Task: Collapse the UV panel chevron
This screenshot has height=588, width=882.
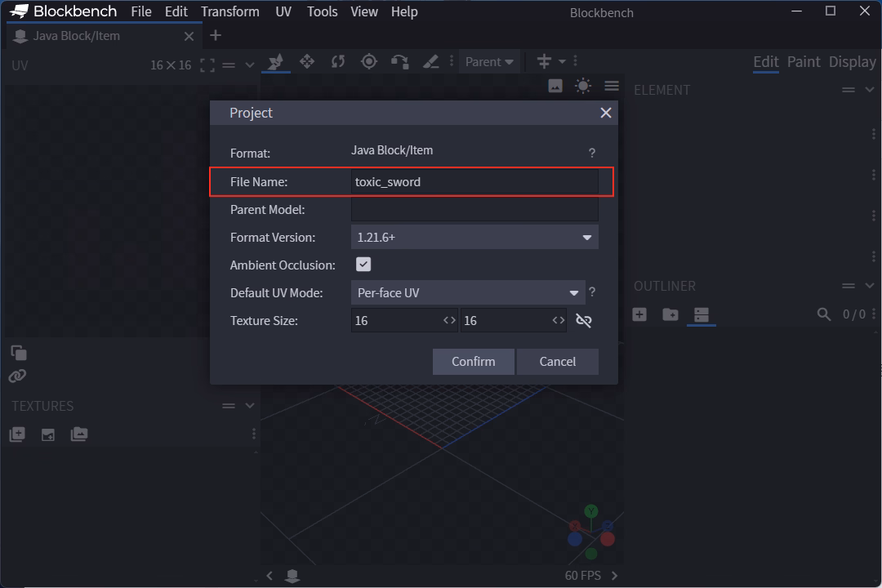Action: (x=250, y=65)
